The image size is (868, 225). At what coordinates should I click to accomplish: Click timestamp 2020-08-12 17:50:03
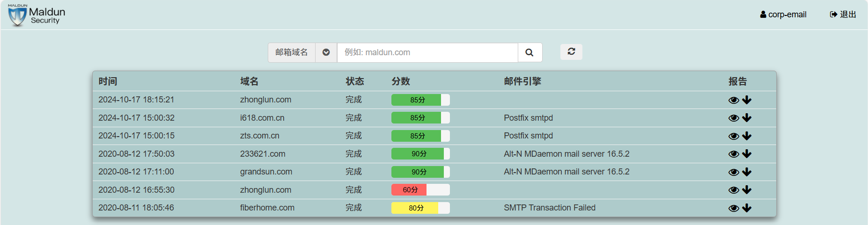pyautogui.click(x=136, y=154)
